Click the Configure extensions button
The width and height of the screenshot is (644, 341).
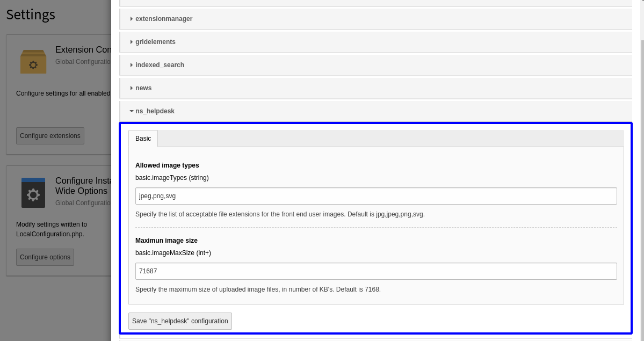tap(50, 136)
